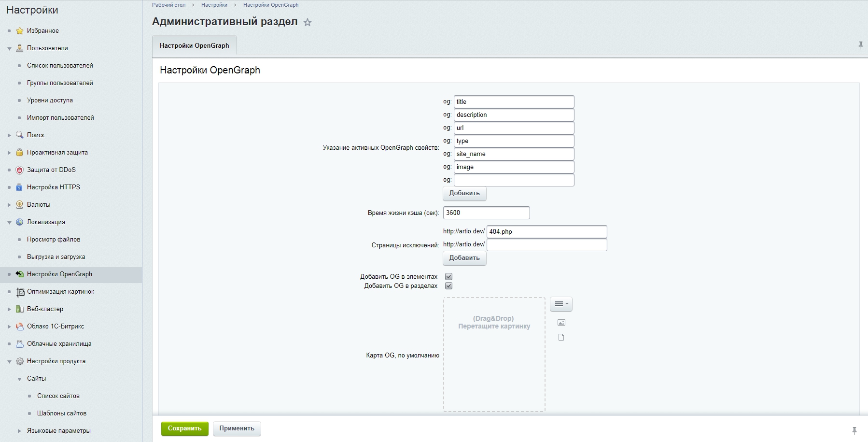The height and width of the screenshot is (442, 868).
Task: Open the hamburger dropdown menu near drop zone
Action: [x=561, y=304]
